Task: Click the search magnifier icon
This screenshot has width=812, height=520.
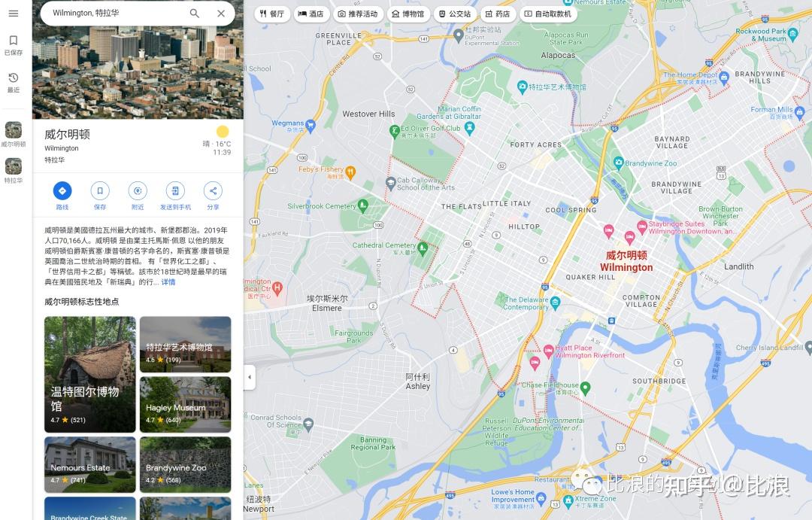Action: pos(194,14)
